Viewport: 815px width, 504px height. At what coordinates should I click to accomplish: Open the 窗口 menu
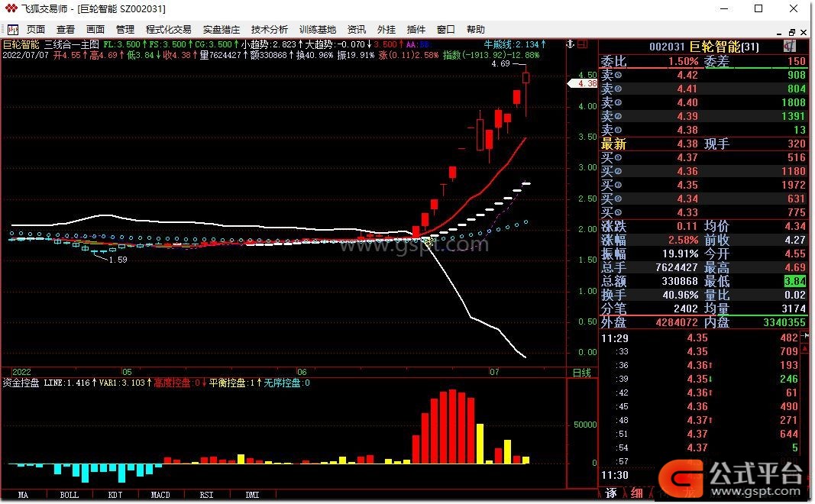pos(446,30)
